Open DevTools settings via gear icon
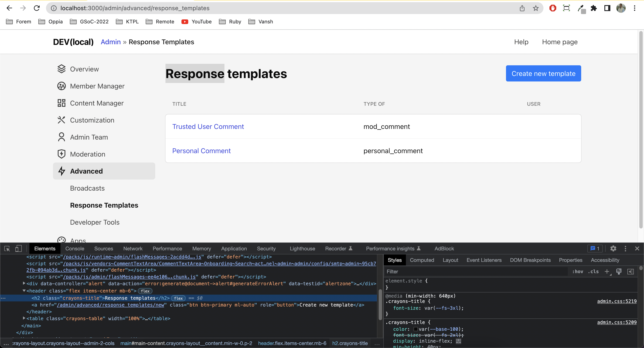 pyautogui.click(x=613, y=248)
